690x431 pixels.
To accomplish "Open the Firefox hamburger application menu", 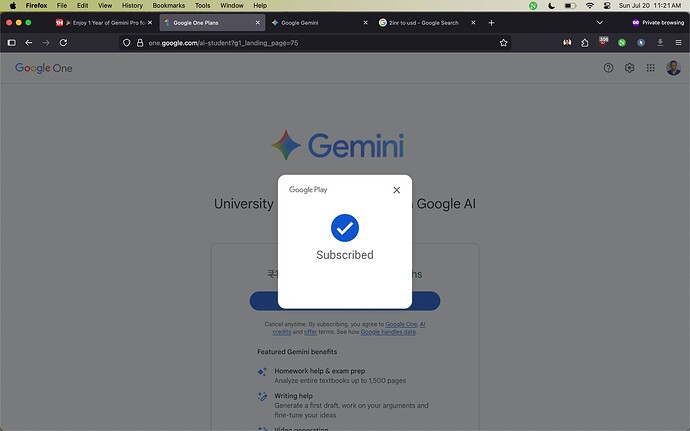I will (x=678, y=43).
